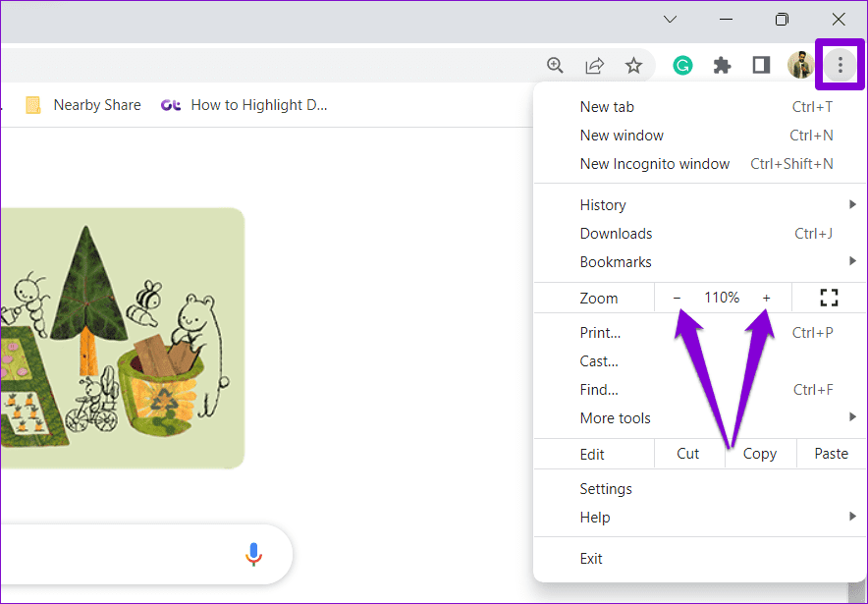This screenshot has height=604, width=868.
Task: Choose Cast... from the menu
Action: (700, 361)
